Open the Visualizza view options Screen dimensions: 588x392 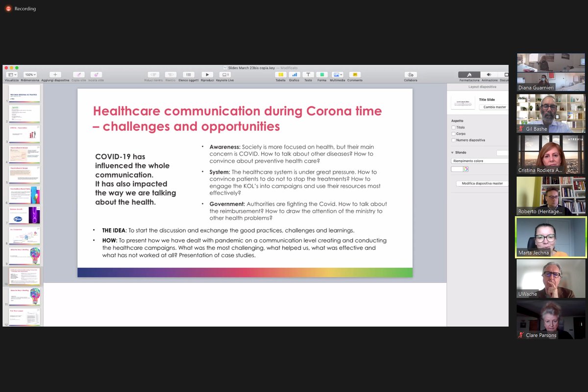pos(12,74)
